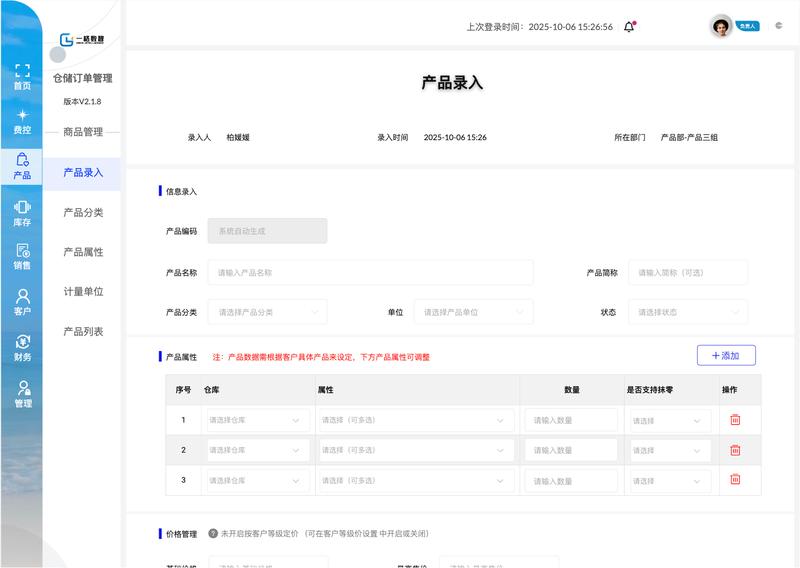Click the 上次登录时间 timestamp text
800x568 pixels.
539,27
